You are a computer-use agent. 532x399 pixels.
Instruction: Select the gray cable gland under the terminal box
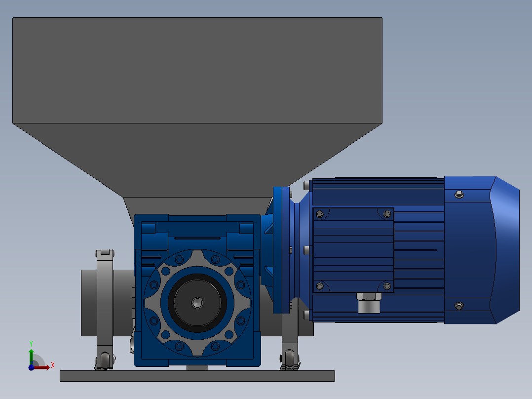[x=369, y=303]
